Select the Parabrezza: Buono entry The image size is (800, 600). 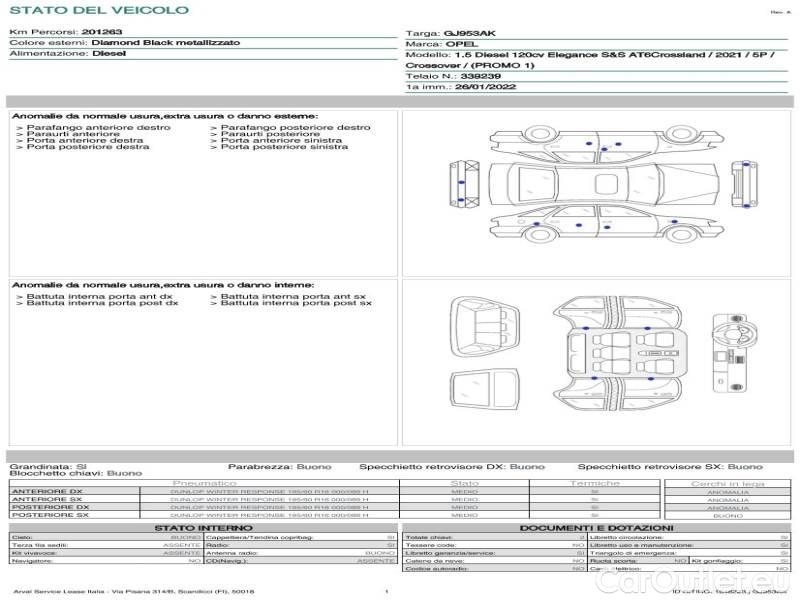tap(280, 467)
